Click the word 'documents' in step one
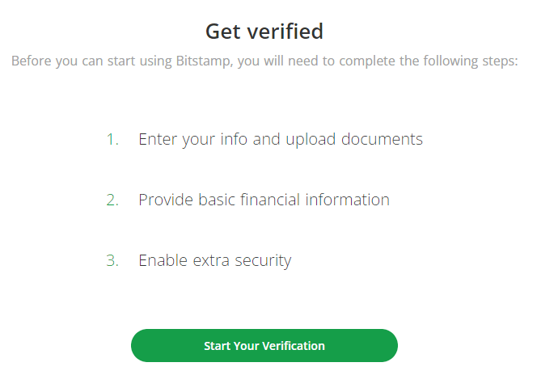Image resolution: width=537 pixels, height=392 pixels. click(382, 139)
